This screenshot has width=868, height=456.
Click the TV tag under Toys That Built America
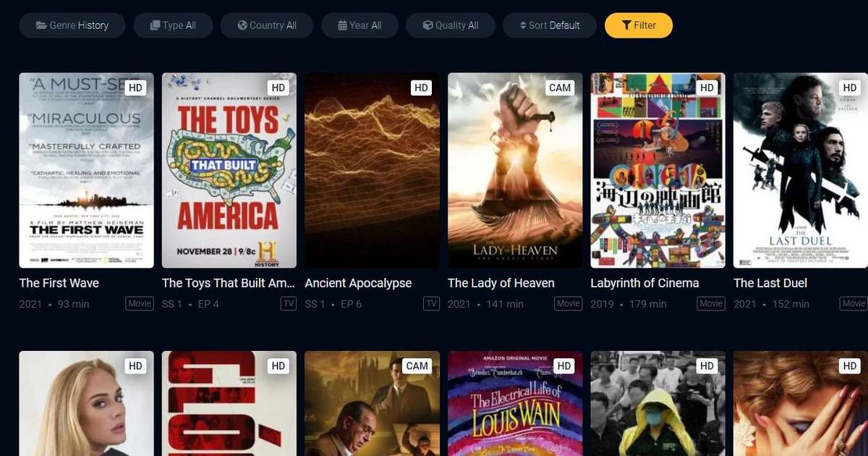289,303
